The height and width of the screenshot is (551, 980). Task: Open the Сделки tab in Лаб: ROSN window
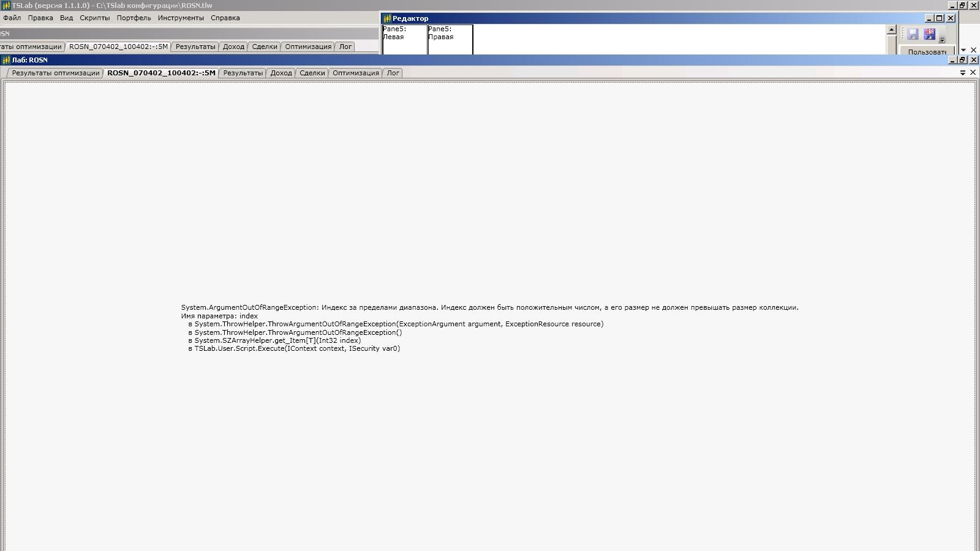coord(312,73)
